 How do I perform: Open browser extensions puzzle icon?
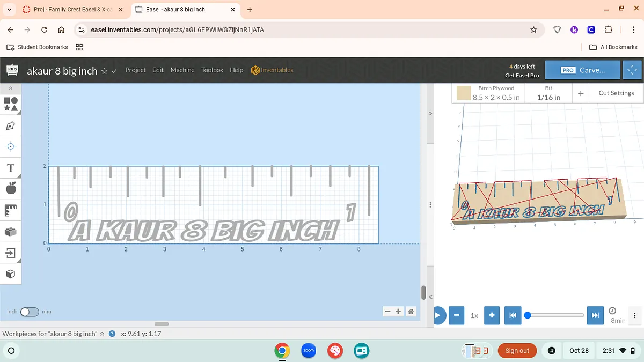tap(608, 30)
